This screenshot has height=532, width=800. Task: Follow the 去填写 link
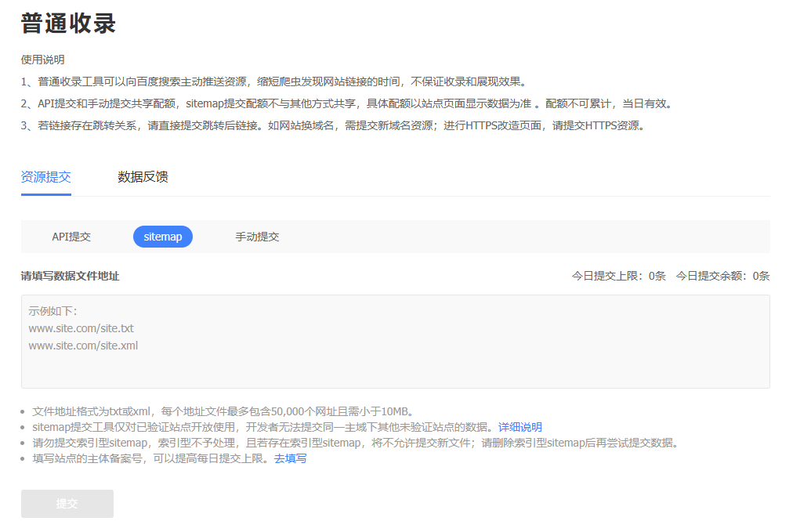coord(291,458)
